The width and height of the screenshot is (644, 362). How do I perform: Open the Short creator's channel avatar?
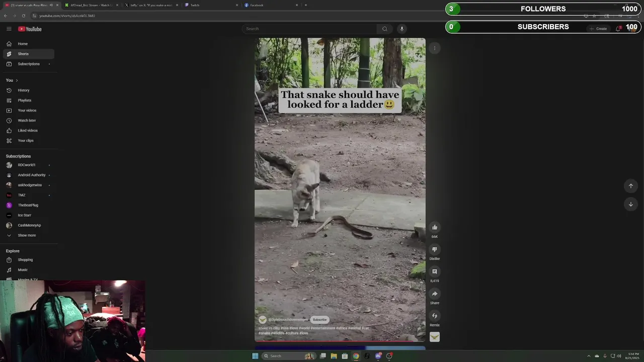click(263, 320)
